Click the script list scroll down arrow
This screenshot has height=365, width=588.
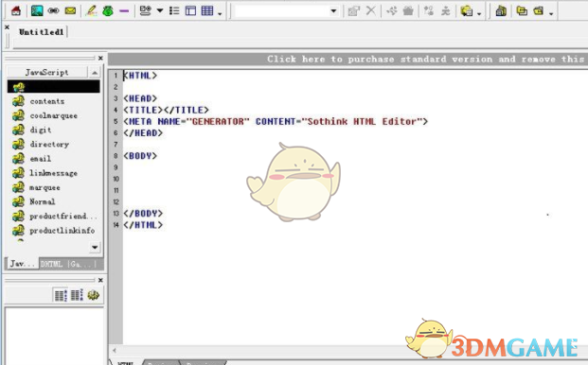[95, 247]
